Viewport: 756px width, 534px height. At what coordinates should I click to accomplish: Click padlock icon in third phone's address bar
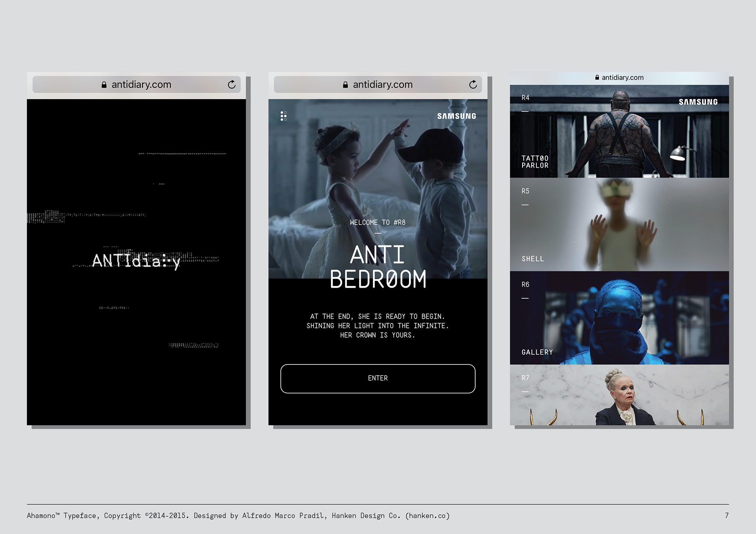[x=597, y=78]
